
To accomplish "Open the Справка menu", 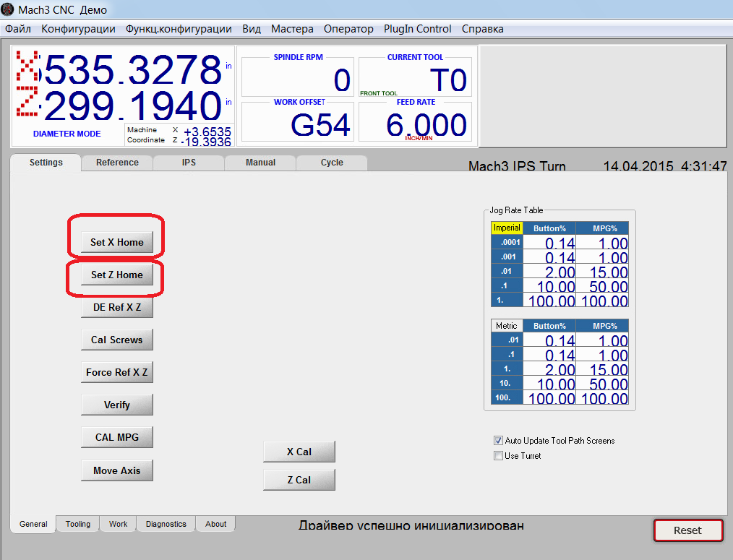I will 482,29.
